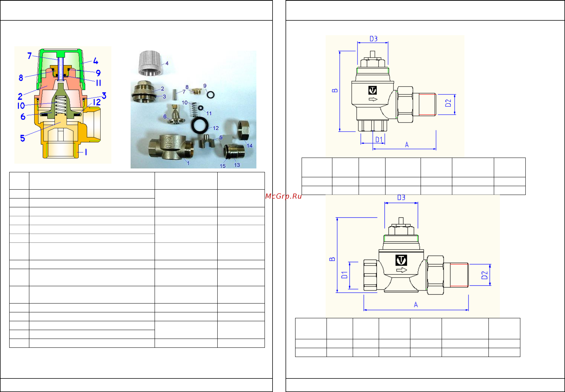Click the logo on the angle valve drawing
The image size is (565, 392).
(x=373, y=90)
